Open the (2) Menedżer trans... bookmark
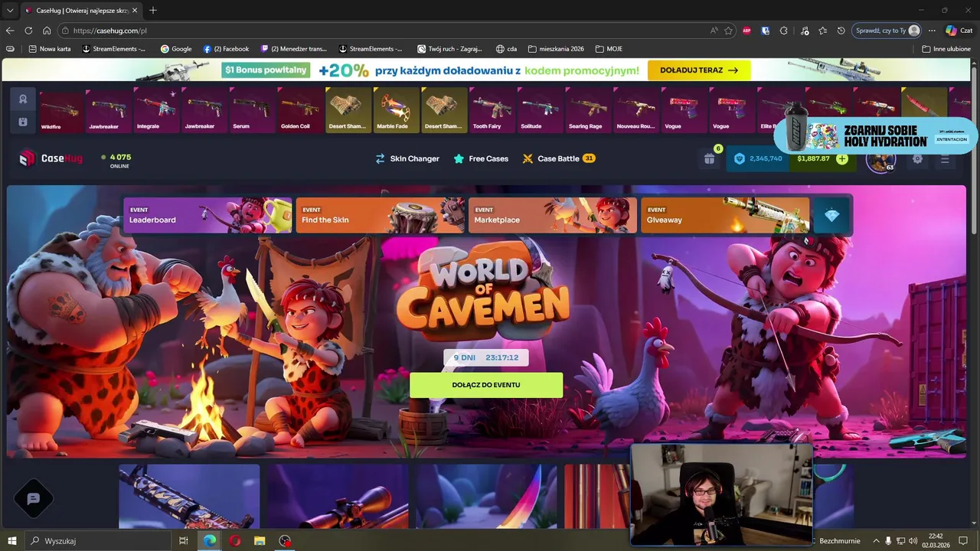 click(x=295, y=48)
